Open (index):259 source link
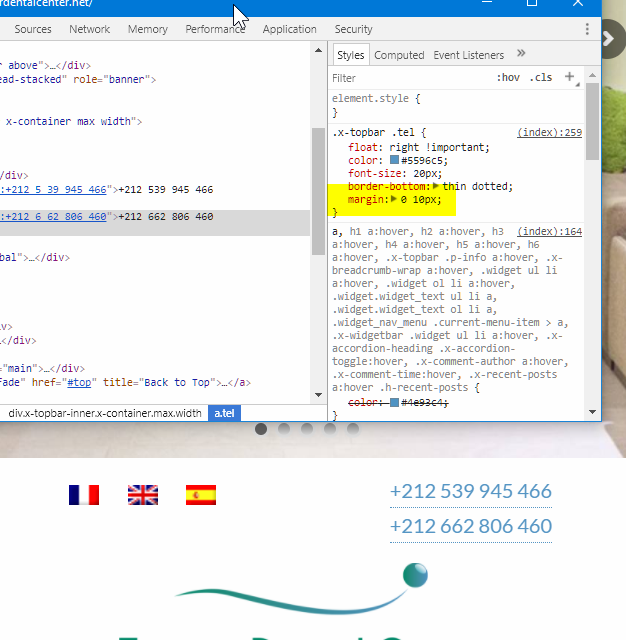 [549, 133]
